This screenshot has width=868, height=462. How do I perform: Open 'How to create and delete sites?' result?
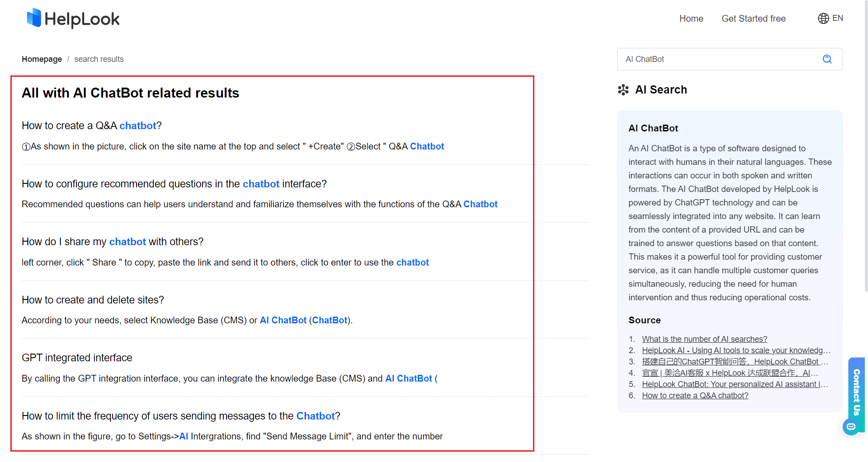pyautogui.click(x=93, y=300)
